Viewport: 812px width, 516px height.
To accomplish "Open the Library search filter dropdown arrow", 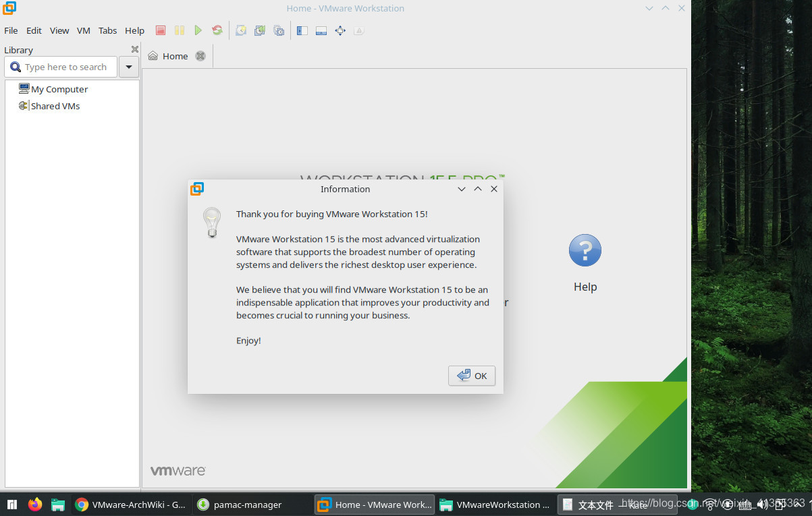I will click(129, 67).
